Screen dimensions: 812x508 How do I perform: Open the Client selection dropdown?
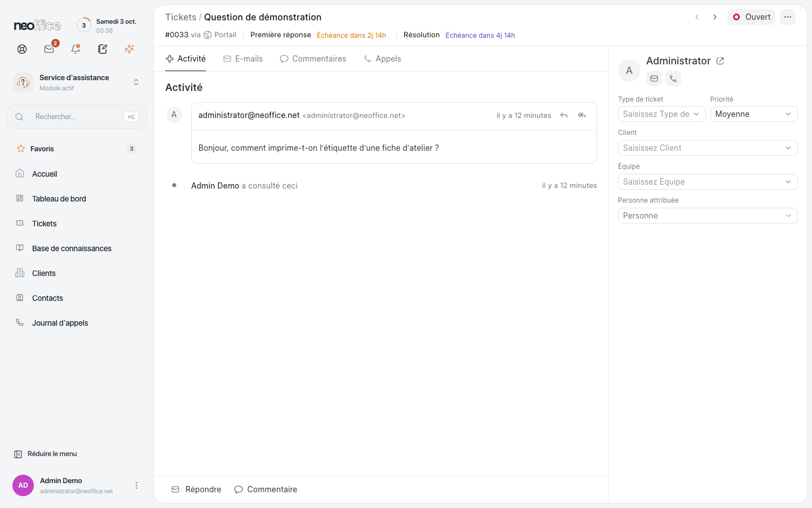(708, 148)
